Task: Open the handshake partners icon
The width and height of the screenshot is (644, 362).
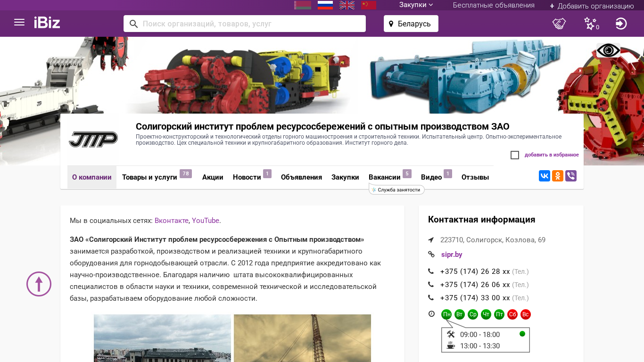Action: pyautogui.click(x=559, y=24)
